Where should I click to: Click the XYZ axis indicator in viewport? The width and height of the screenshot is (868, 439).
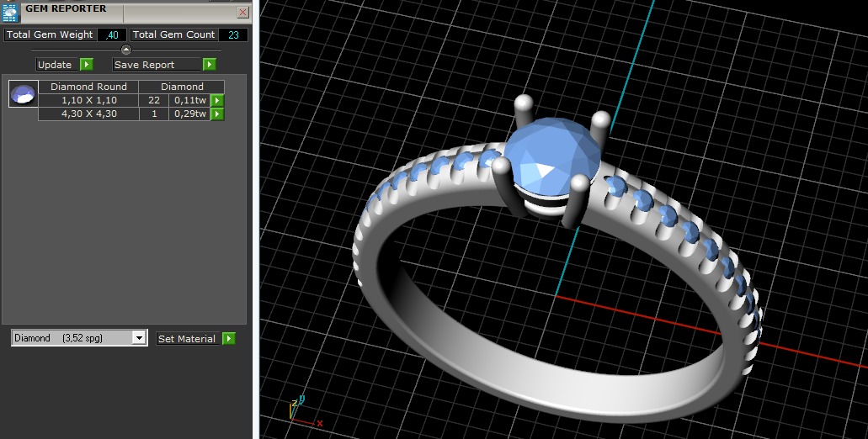click(x=304, y=410)
